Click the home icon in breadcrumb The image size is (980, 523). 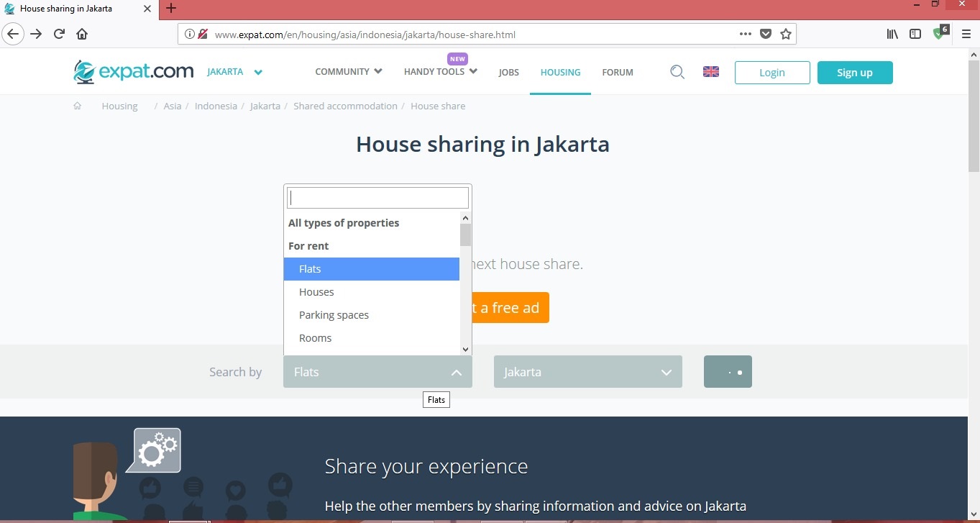78,106
